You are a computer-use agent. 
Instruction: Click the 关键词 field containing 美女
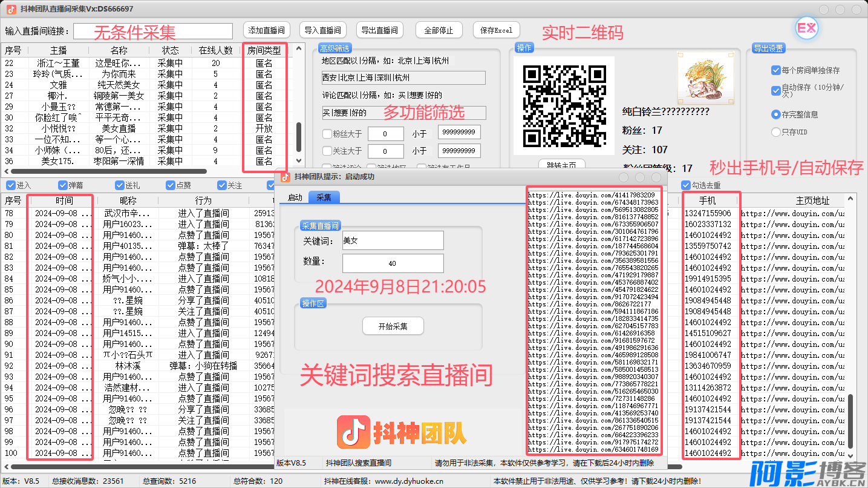point(393,240)
